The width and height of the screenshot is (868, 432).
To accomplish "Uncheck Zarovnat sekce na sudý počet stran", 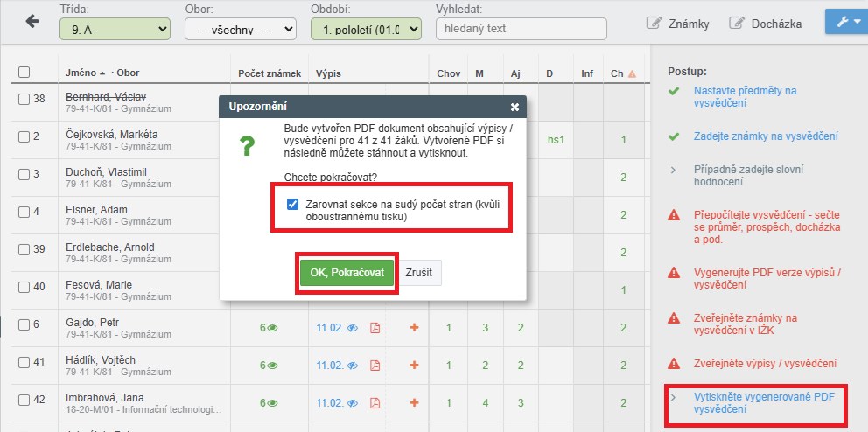I will 293,204.
